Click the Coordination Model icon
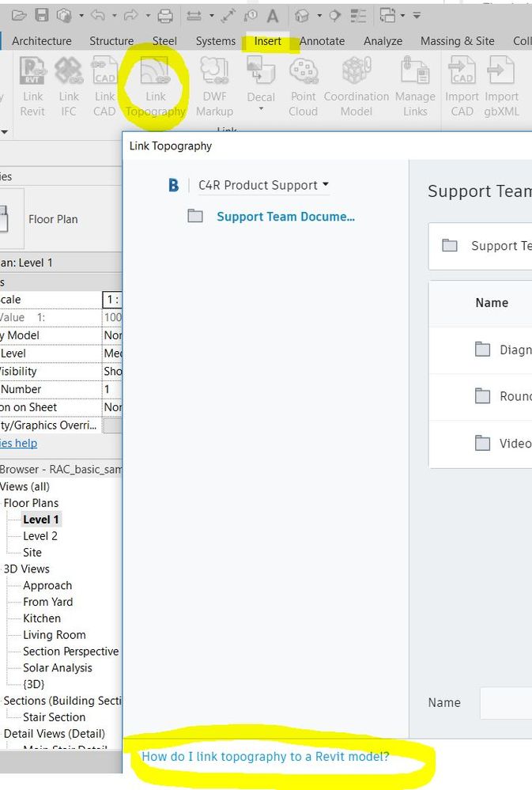Viewport: 532px width, 790px height. pyautogui.click(x=356, y=73)
